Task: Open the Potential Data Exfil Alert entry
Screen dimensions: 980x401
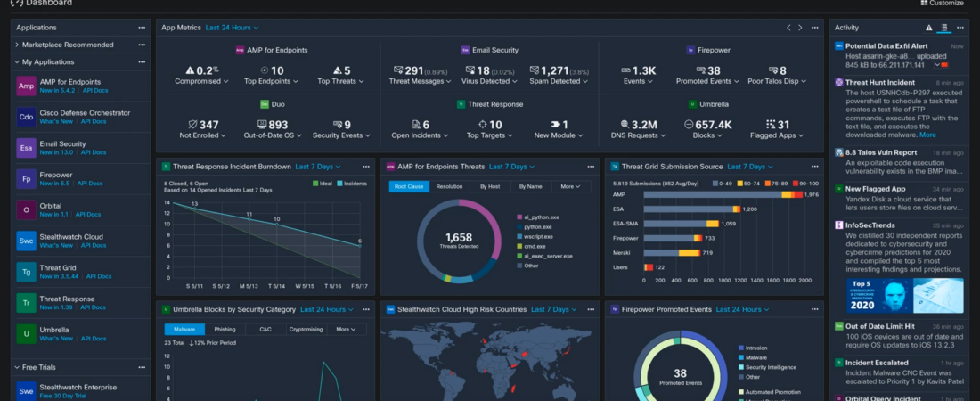Action: pos(900,55)
